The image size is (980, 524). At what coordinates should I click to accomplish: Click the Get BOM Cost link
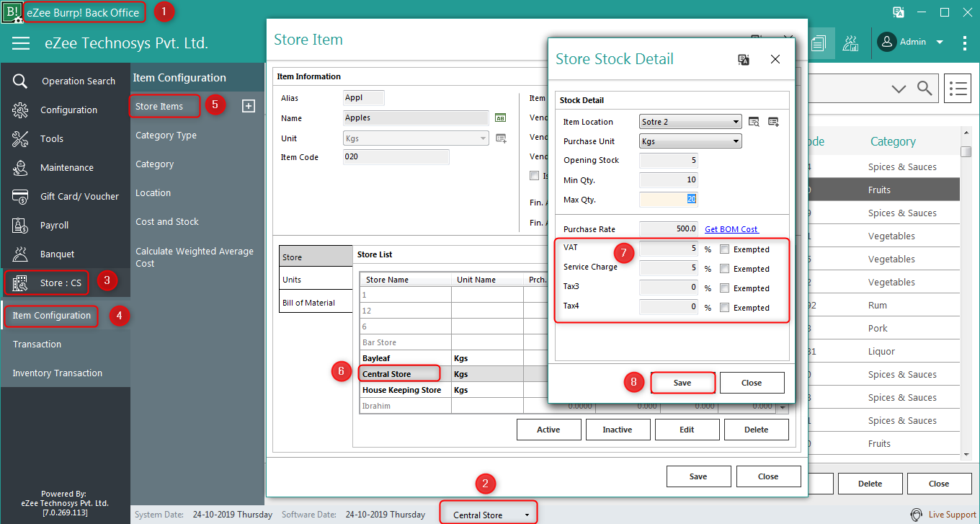pyautogui.click(x=731, y=228)
